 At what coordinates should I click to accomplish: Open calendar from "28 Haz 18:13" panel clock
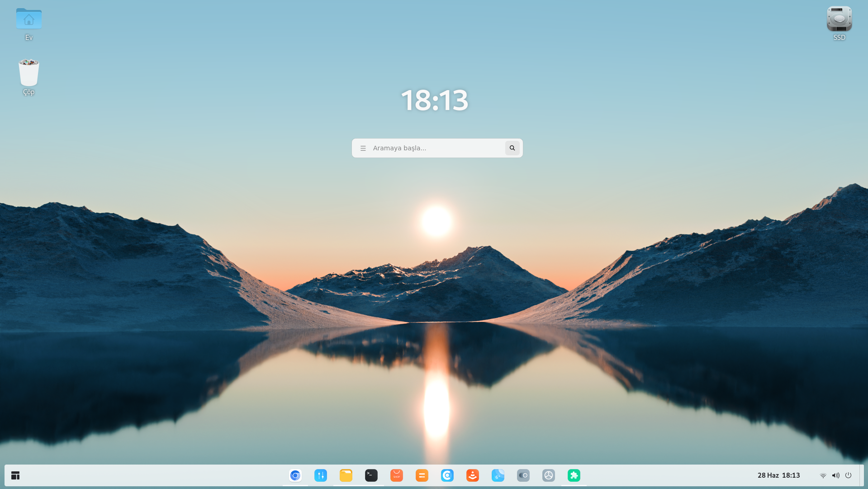click(779, 475)
